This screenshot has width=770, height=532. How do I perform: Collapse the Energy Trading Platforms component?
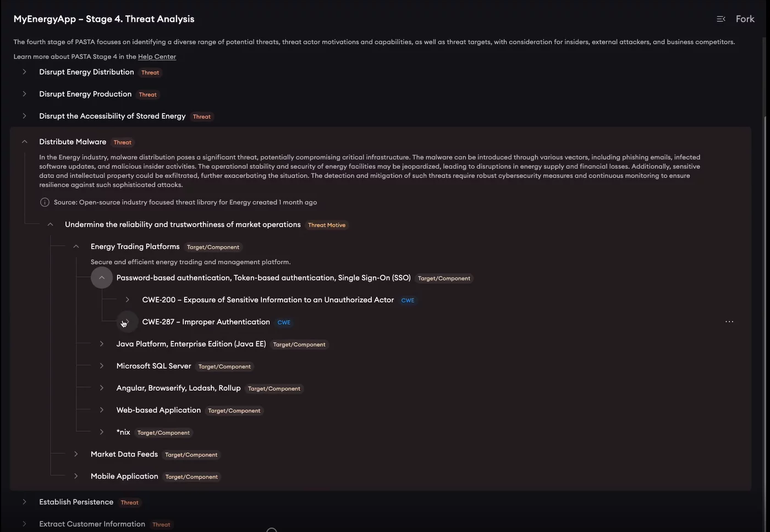[76, 247]
